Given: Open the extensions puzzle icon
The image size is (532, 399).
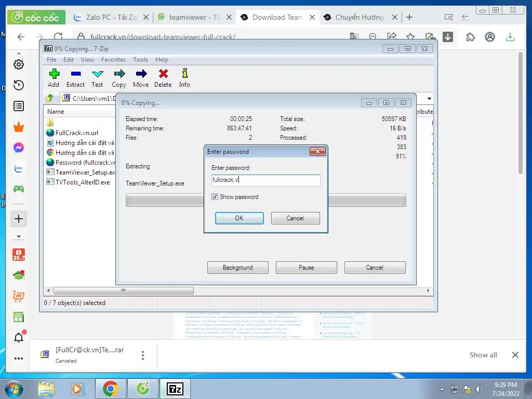Looking at the screenshot, I should (x=471, y=37).
